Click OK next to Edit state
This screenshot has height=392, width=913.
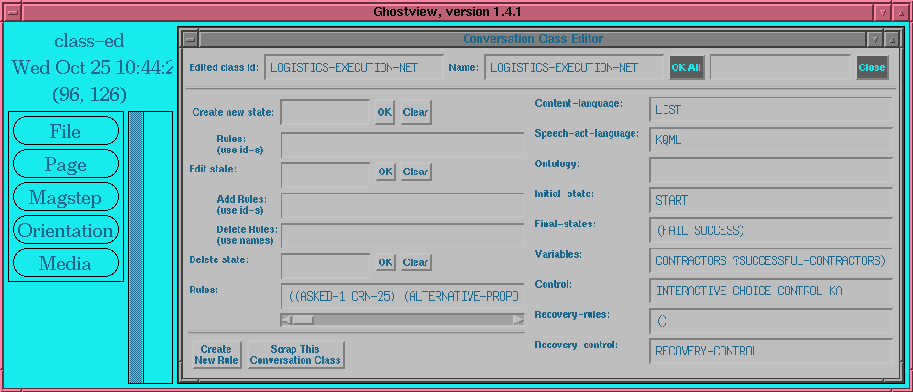(385, 172)
